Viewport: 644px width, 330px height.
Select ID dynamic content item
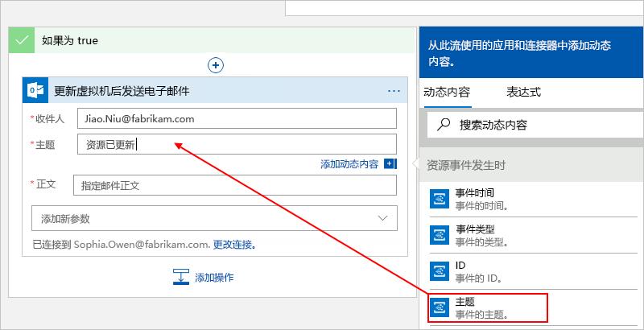[x=534, y=271]
